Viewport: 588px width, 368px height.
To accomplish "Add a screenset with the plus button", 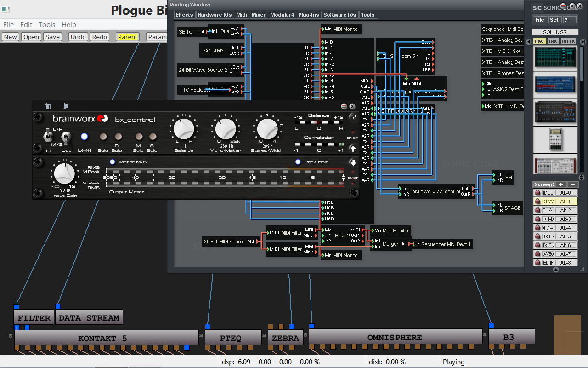I will [x=561, y=184].
